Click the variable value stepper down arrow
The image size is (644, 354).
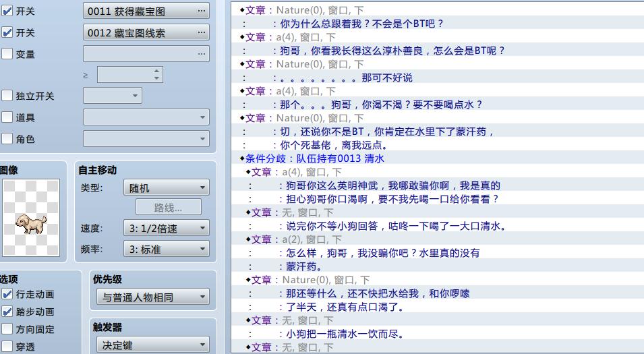(156, 78)
